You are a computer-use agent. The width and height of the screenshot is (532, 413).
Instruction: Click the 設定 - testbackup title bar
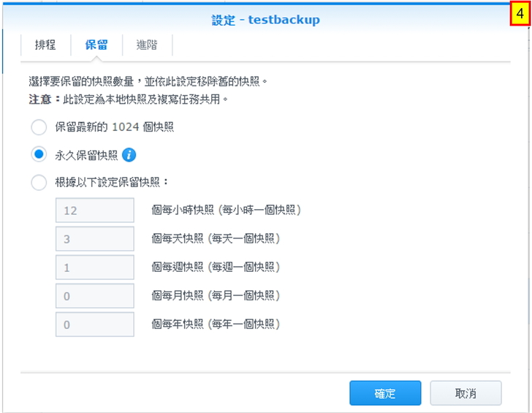(x=266, y=20)
